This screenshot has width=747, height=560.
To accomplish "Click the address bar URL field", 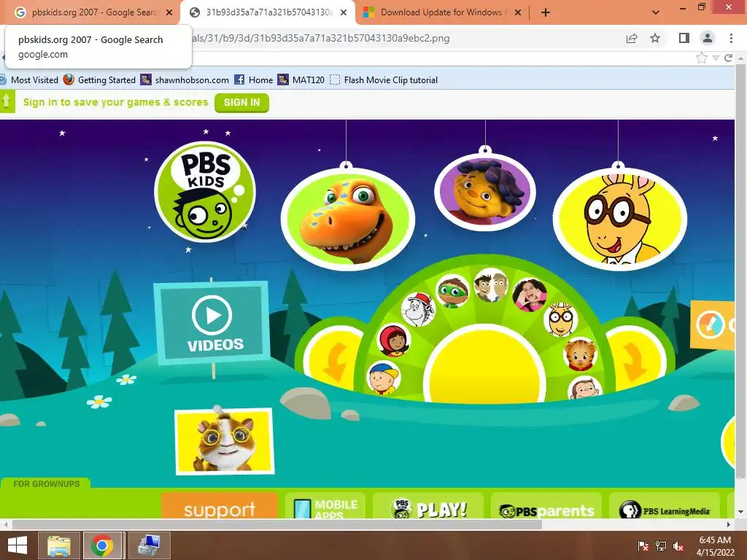I will click(405, 38).
